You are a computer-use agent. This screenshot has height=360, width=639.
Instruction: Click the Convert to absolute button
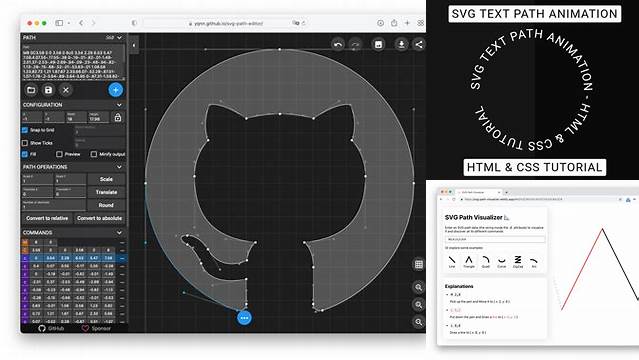[99, 218]
